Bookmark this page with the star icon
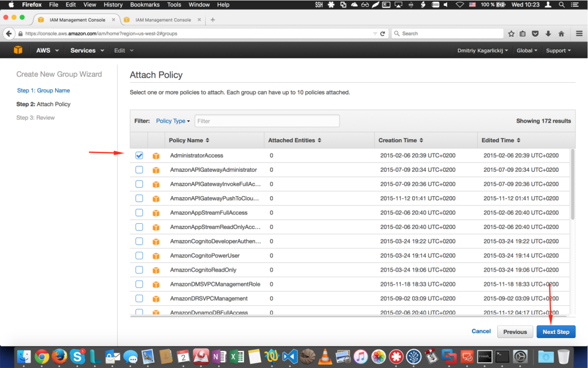 pos(511,33)
